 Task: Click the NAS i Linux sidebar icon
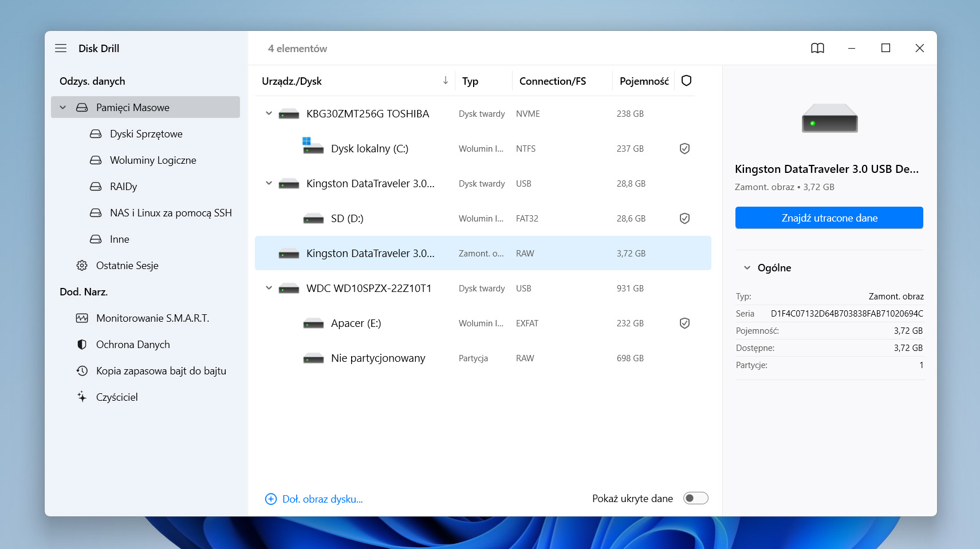tap(96, 213)
